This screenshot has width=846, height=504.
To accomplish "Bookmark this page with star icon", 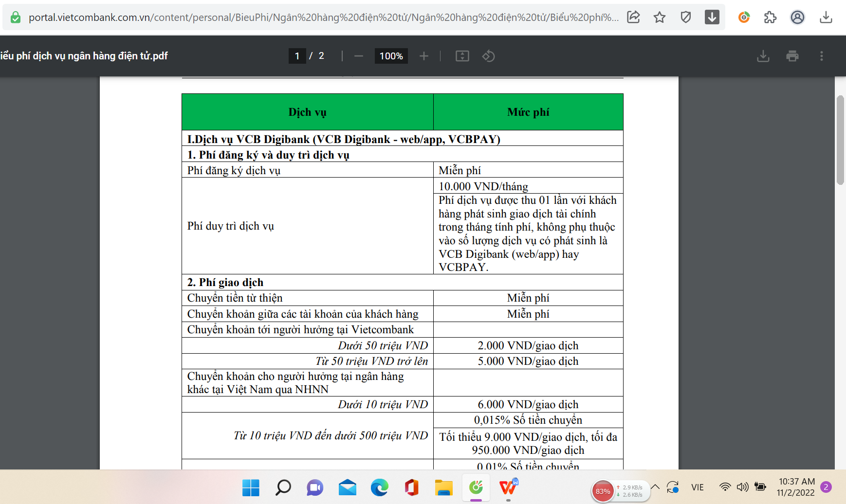I will (x=660, y=18).
